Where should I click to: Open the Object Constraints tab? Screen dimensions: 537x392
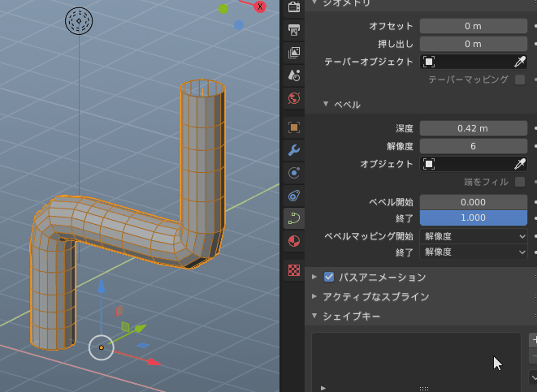(294, 196)
